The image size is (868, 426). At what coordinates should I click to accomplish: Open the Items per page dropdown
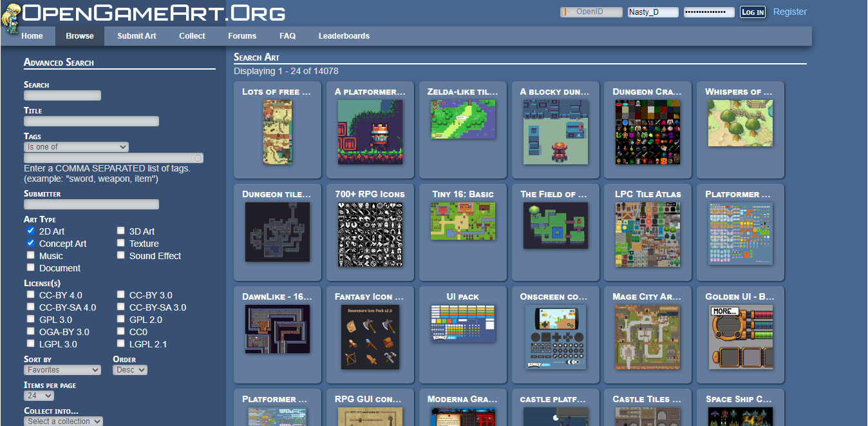[39, 396]
